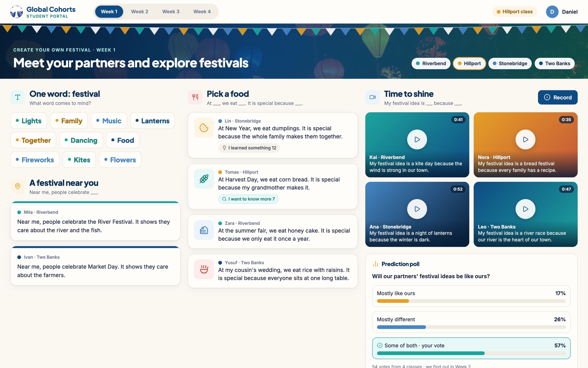The width and height of the screenshot is (588, 368).
Task: Play Kai's Riverbend kite day video
Action: click(417, 139)
